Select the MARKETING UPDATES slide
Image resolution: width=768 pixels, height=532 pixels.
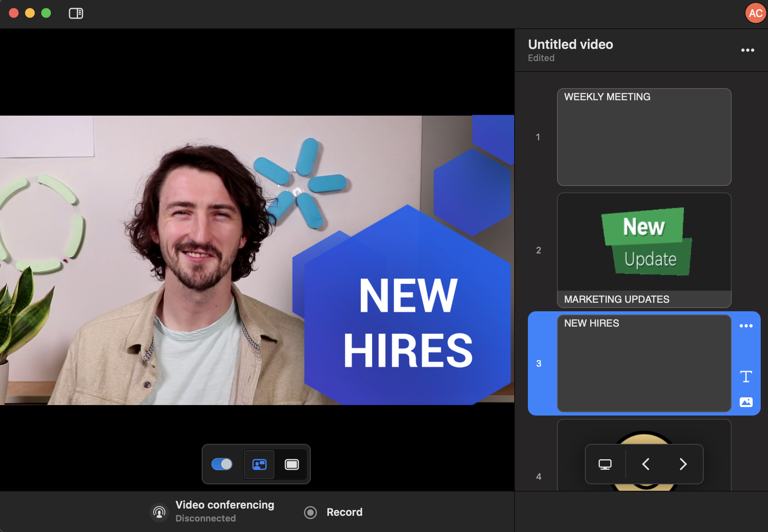coord(644,250)
